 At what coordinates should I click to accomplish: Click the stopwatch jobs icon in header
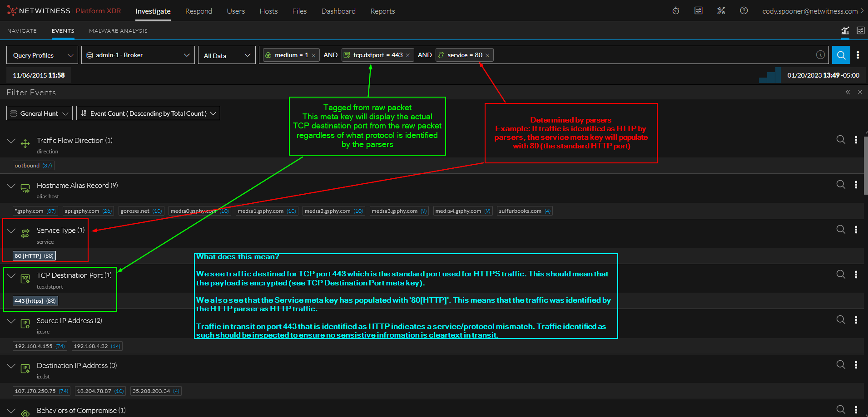(675, 11)
